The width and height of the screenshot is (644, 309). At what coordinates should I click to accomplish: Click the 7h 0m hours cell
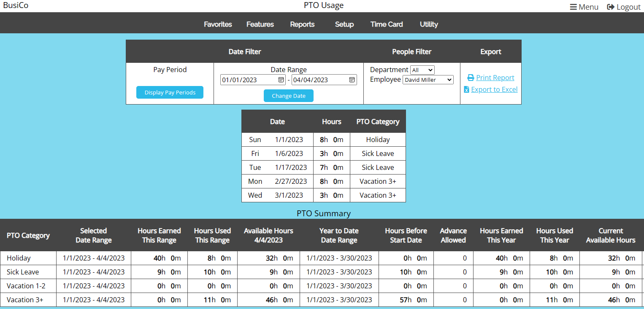[332, 167]
